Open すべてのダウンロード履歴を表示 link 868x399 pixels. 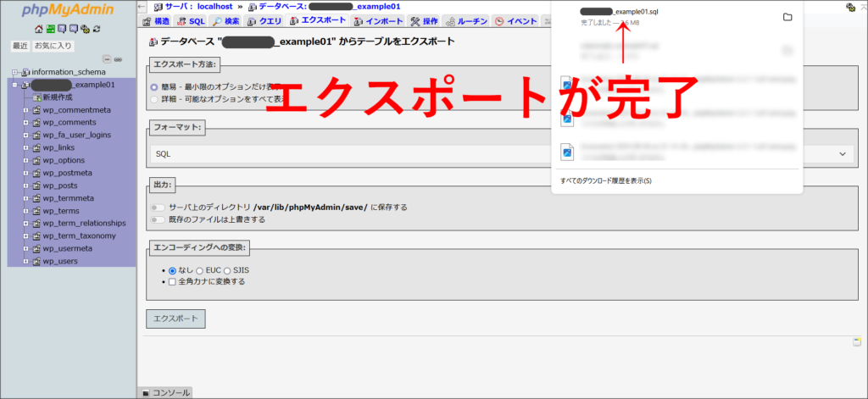[x=605, y=181]
